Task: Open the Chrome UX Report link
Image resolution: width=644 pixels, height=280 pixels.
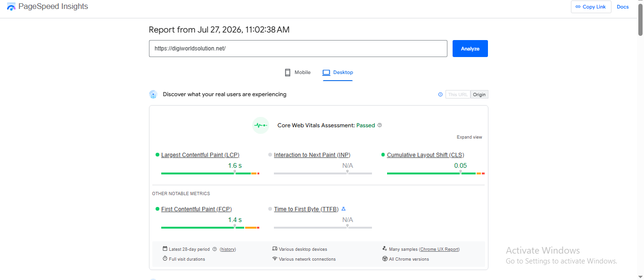Action: [439, 249]
